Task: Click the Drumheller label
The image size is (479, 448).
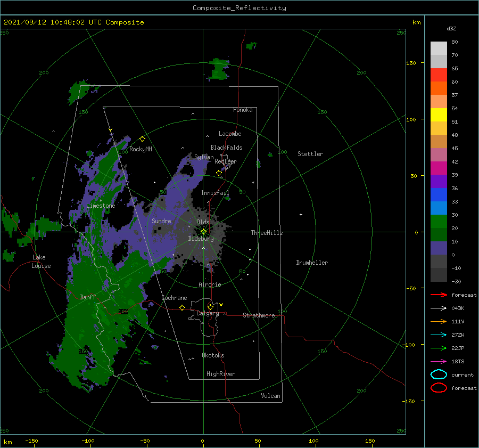Action: pos(312,263)
